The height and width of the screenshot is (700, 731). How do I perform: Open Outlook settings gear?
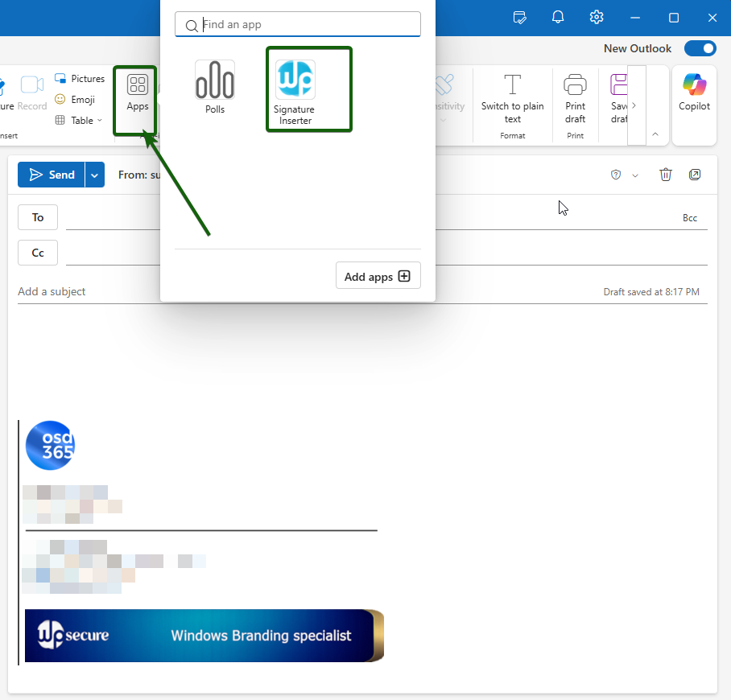[597, 17]
